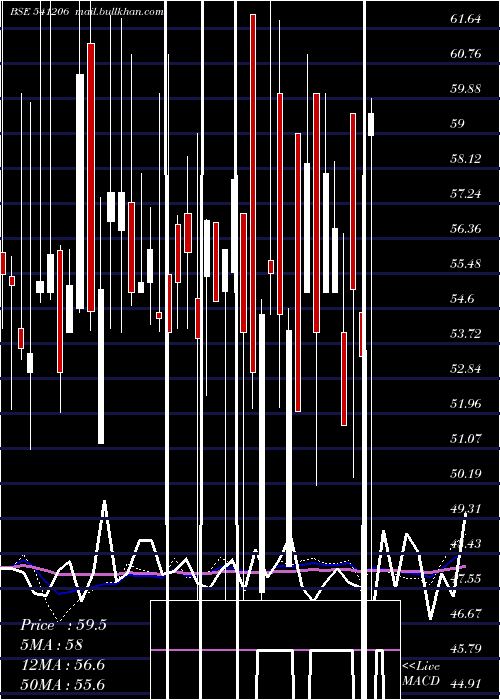Click the 59.88 price axis label
Screen dimensions: 500x700
tap(466, 88)
